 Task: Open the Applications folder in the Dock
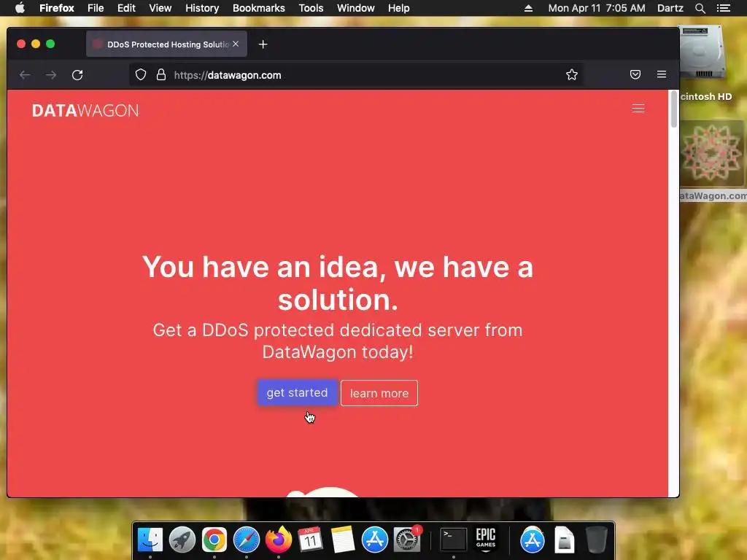[x=532, y=540]
